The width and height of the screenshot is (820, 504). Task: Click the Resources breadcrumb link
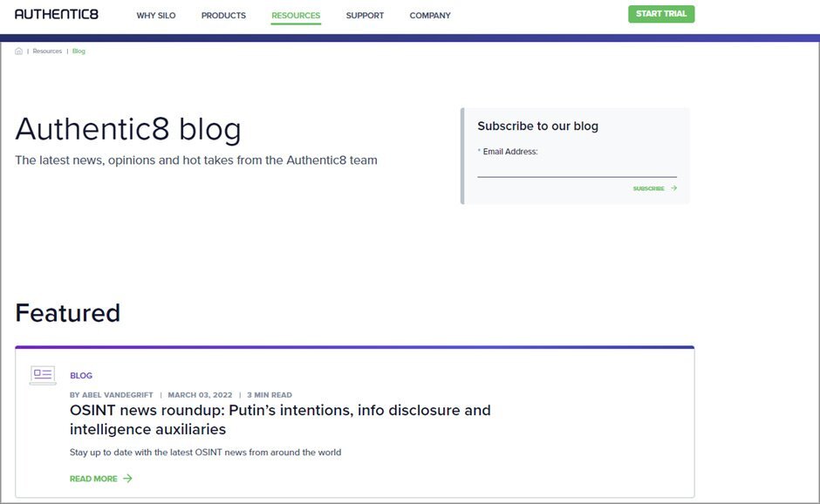coord(47,51)
